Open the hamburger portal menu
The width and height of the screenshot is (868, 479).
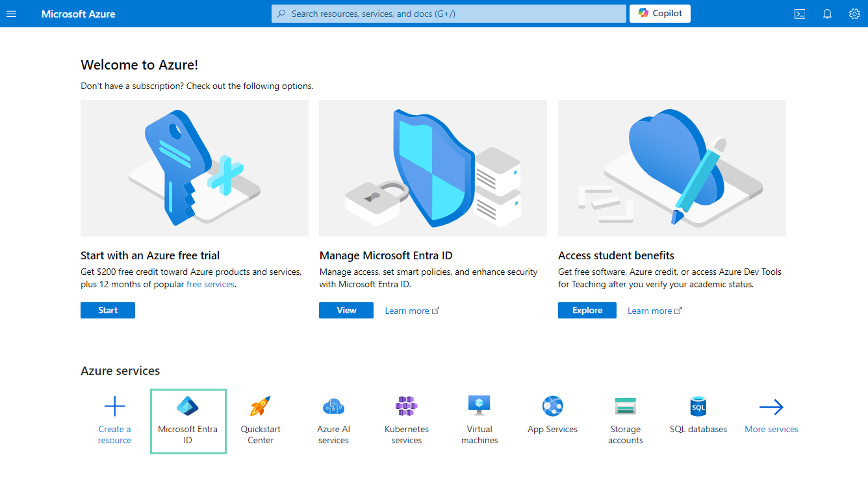[11, 14]
